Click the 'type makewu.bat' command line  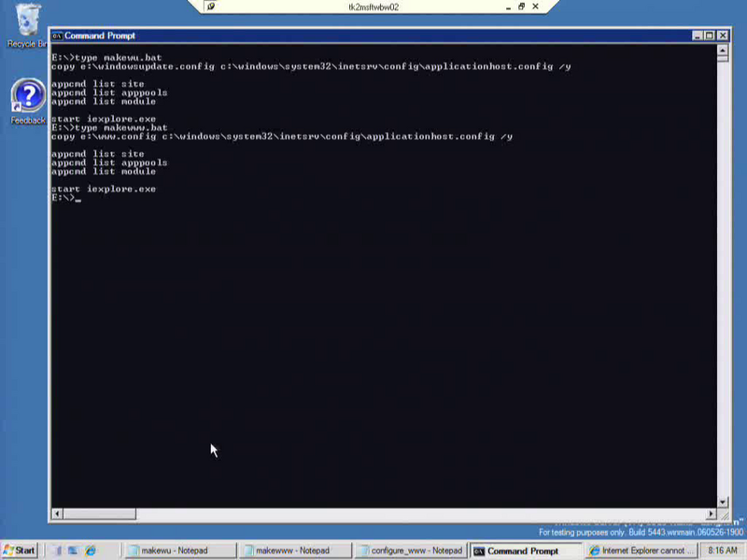(x=106, y=58)
